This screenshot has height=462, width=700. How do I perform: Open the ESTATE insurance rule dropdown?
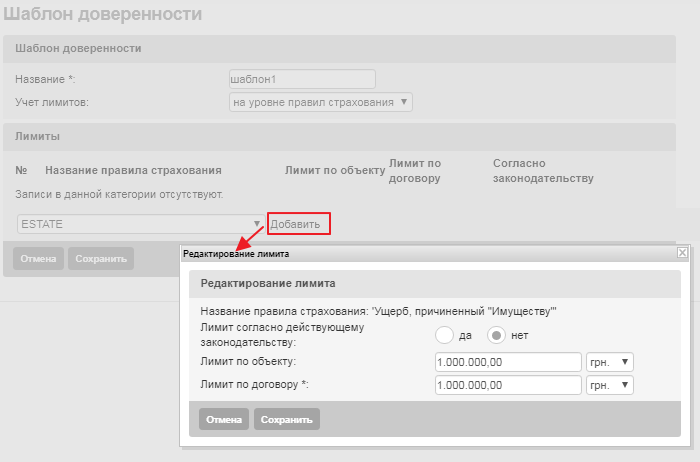(140, 224)
